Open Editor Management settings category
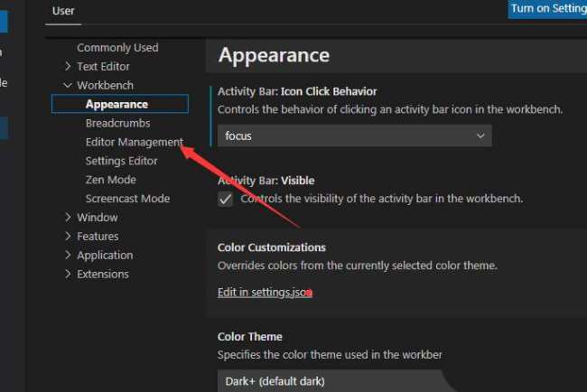The width and height of the screenshot is (587, 392). tap(134, 142)
